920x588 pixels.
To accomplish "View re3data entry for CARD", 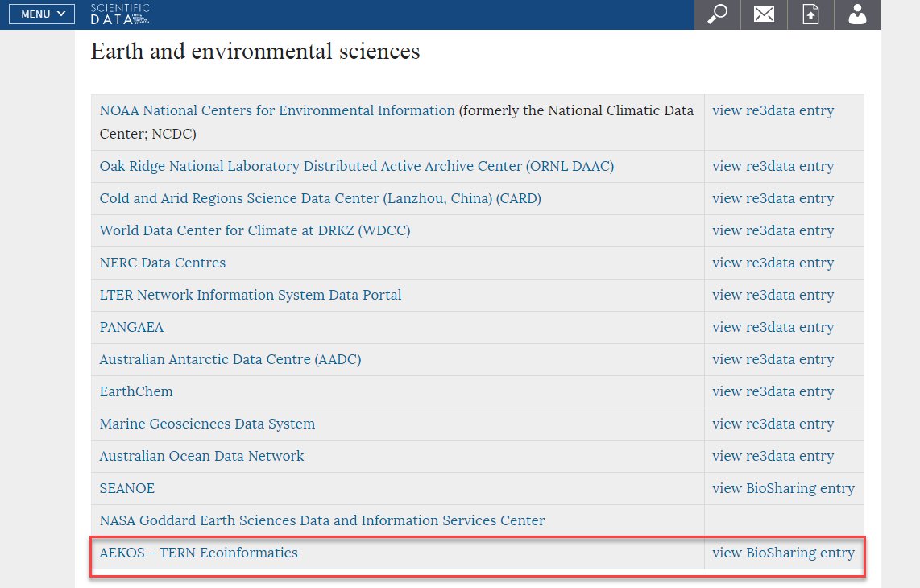I will pos(773,198).
